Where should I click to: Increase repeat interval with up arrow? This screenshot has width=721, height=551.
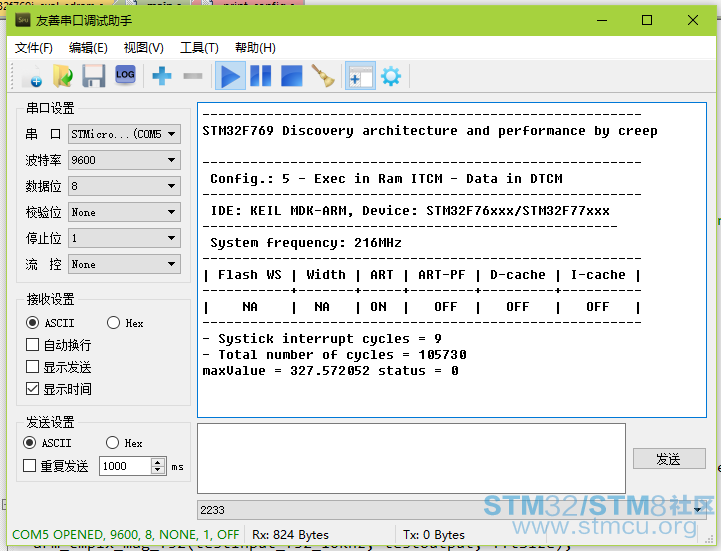tap(158, 462)
